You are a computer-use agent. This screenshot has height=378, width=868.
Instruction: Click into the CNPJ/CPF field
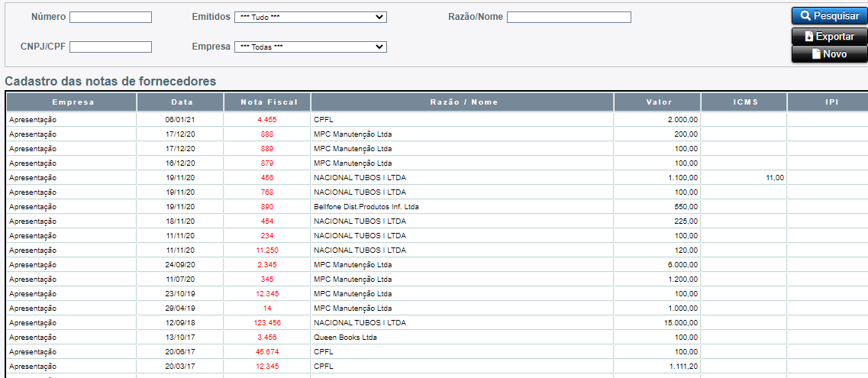click(x=111, y=47)
